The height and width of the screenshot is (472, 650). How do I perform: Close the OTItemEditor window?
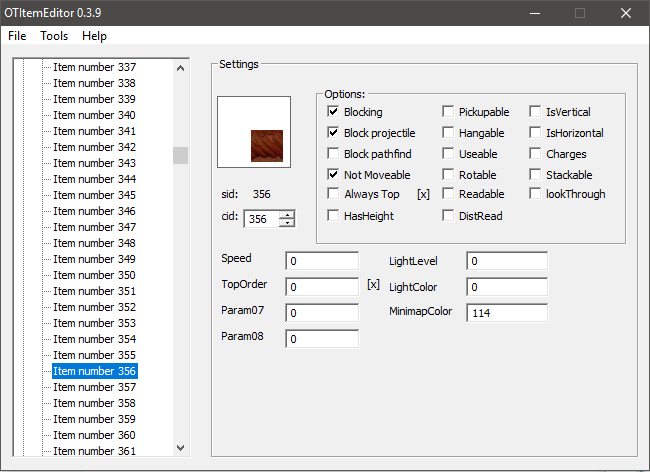(626, 13)
